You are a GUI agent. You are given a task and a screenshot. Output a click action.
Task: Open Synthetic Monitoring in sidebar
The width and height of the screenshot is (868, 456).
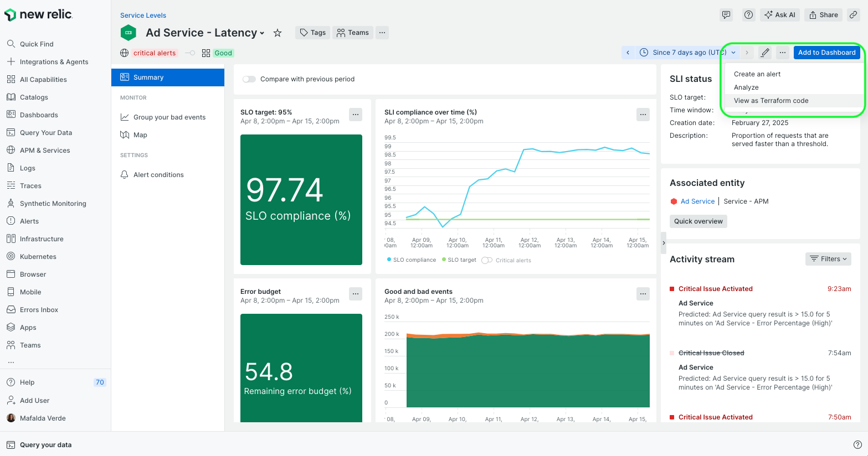click(x=53, y=204)
